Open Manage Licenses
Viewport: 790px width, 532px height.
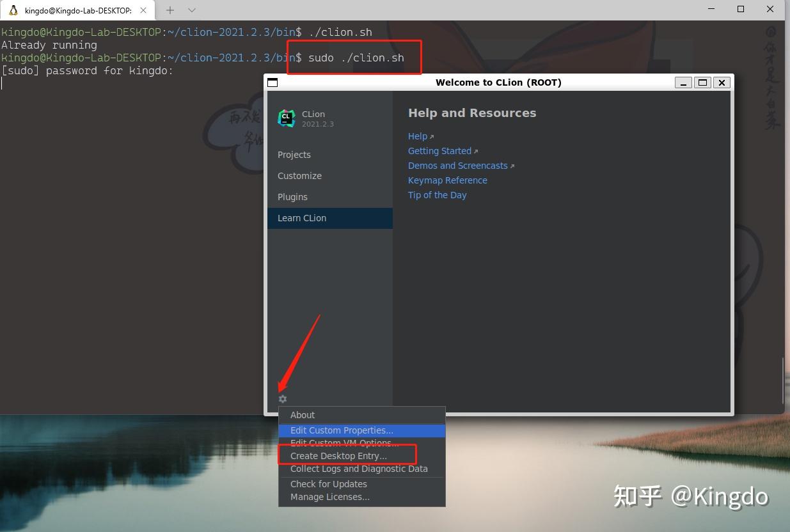coord(329,497)
